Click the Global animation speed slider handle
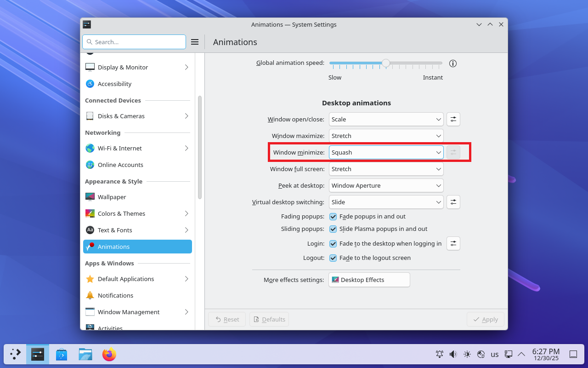The width and height of the screenshot is (588, 368). pos(386,63)
